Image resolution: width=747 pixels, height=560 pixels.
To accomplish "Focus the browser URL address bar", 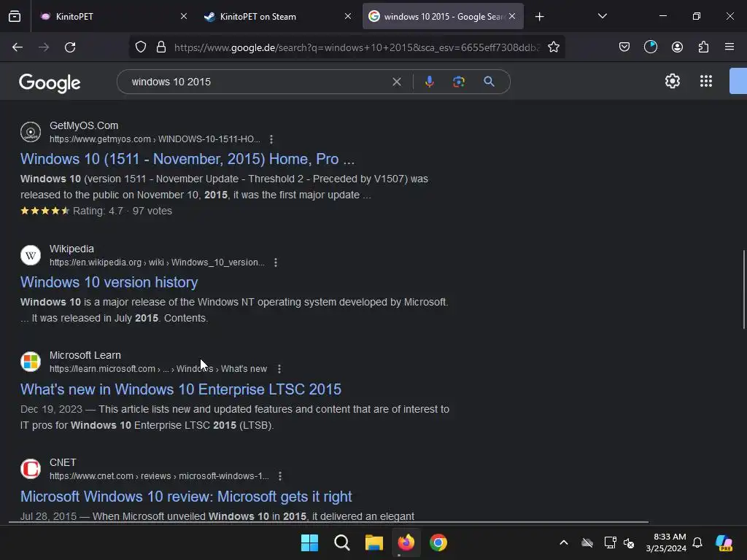I will click(357, 47).
